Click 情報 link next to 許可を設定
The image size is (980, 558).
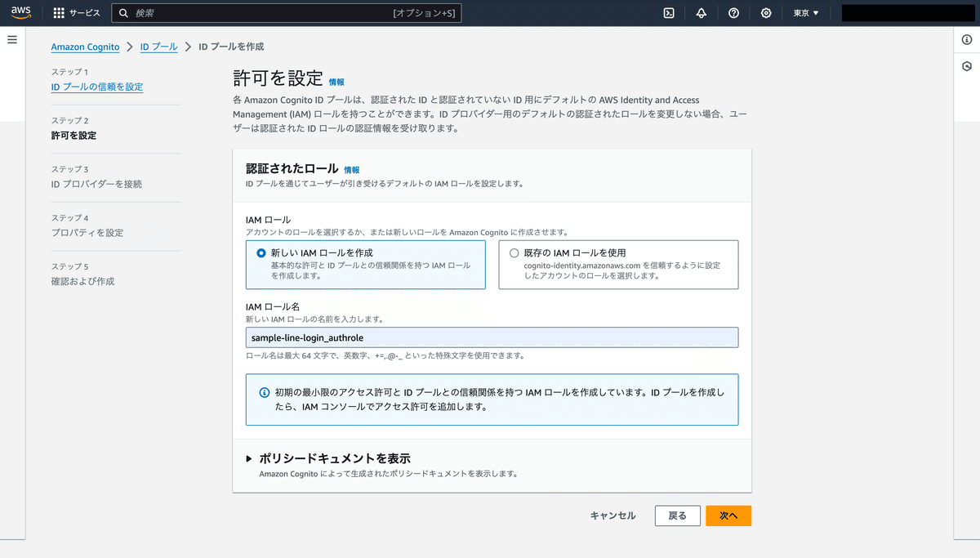[336, 82]
